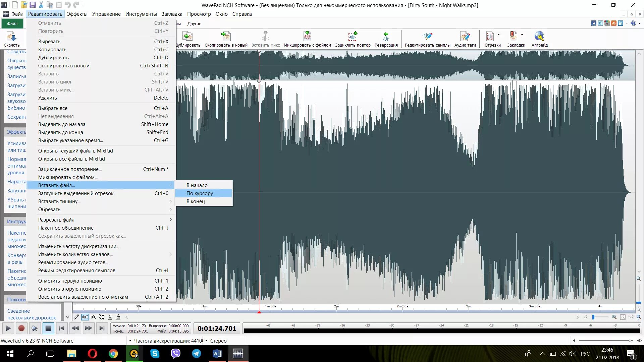Click Copy to new (Скопировать в новый) icon
This screenshot has width=644, height=362.
click(x=226, y=37)
